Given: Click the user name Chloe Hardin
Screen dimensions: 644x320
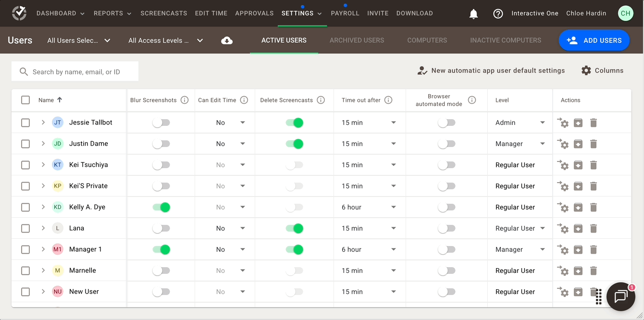Looking at the screenshot, I should tap(586, 13).
